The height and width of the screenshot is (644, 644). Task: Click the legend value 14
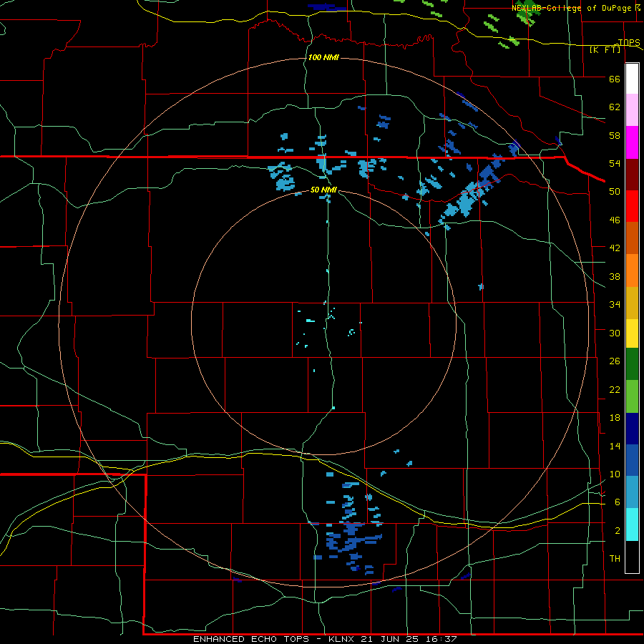[615, 446]
